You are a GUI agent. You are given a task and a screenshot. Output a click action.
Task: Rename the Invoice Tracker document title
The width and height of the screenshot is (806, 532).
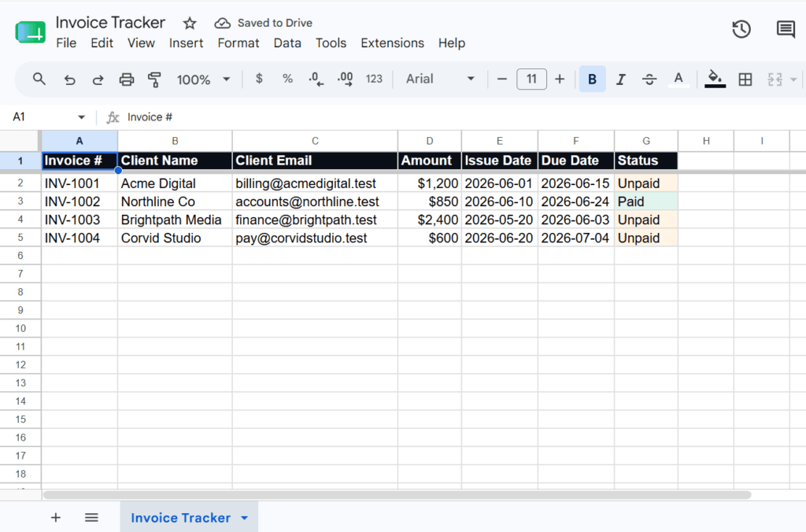point(110,23)
